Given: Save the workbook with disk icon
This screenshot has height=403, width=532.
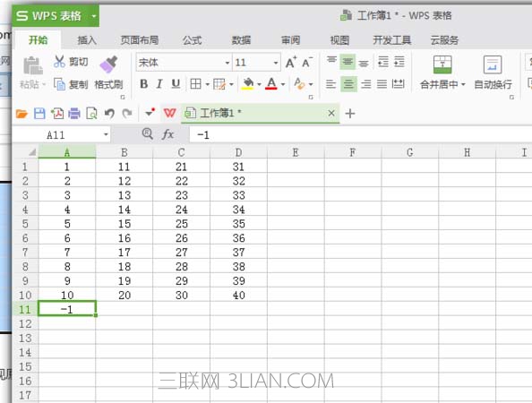Looking at the screenshot, I should click(39, 114).
